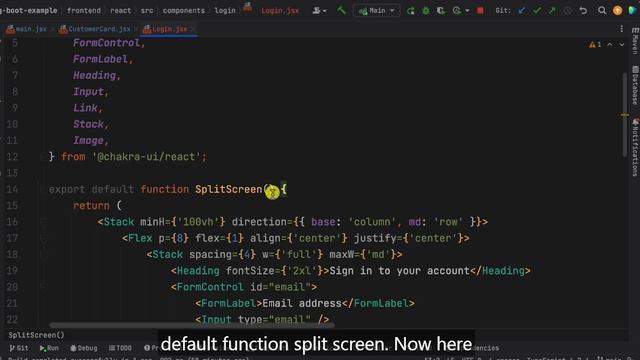Viewport: 640px width, 360px height.
Task: Go to next highlighted error arrow
Action: (621, 44)
